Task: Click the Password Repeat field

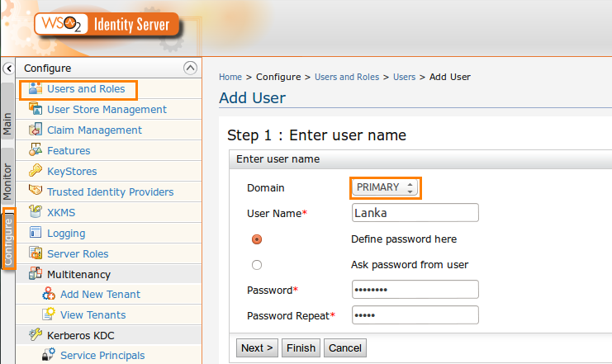Action: (x=415, y=314)
